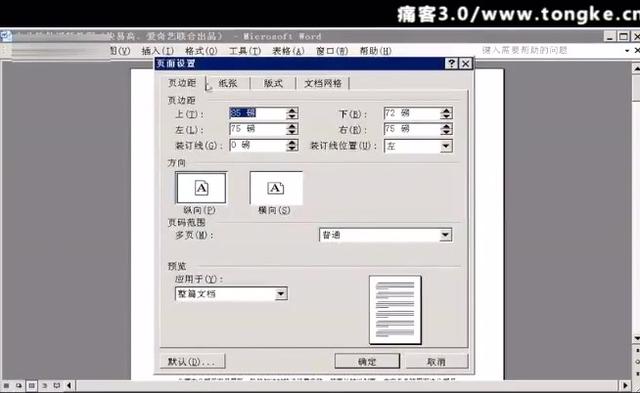
Task: Decrease the 上(T) top margin value
Action: (x=292, y=116)
